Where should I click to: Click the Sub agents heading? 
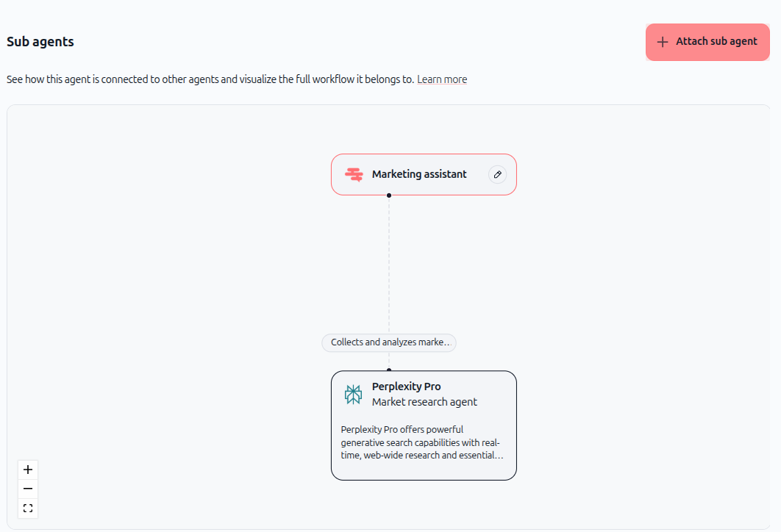coord(40,42)
